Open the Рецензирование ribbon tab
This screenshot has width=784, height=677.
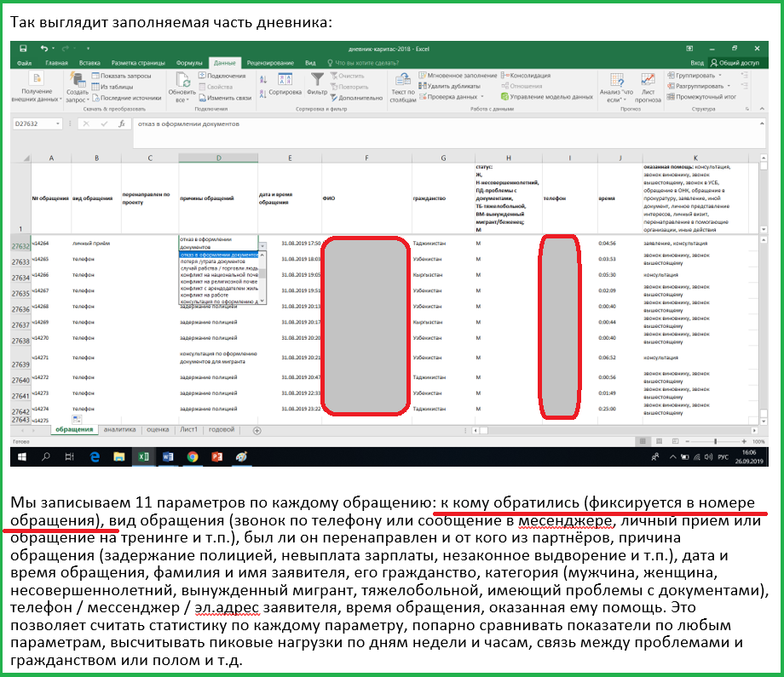point(270,63)
